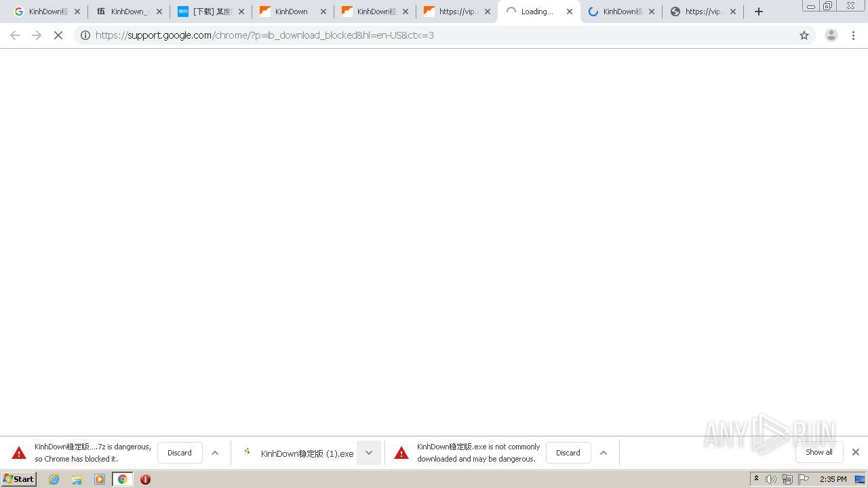The height and width of the screenshot is (488, 868).
Task: Switch to fifth KinhDown稳 tab
Action: point(375,12)
